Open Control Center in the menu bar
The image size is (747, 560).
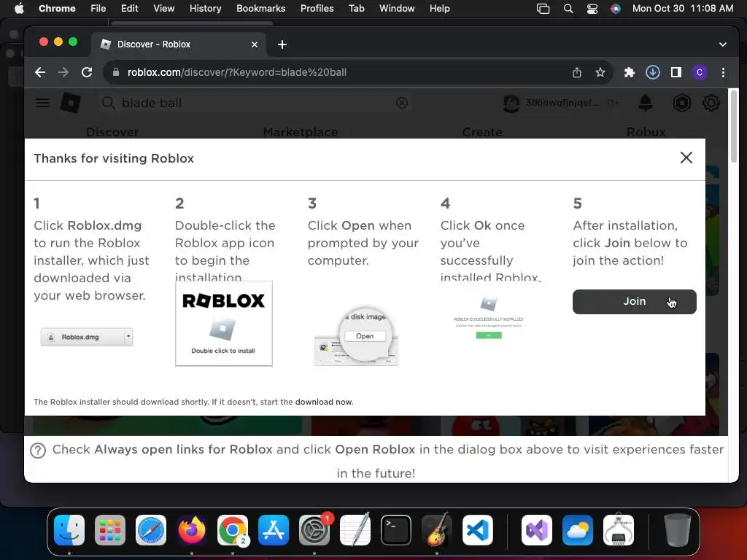tap(592, 9)
